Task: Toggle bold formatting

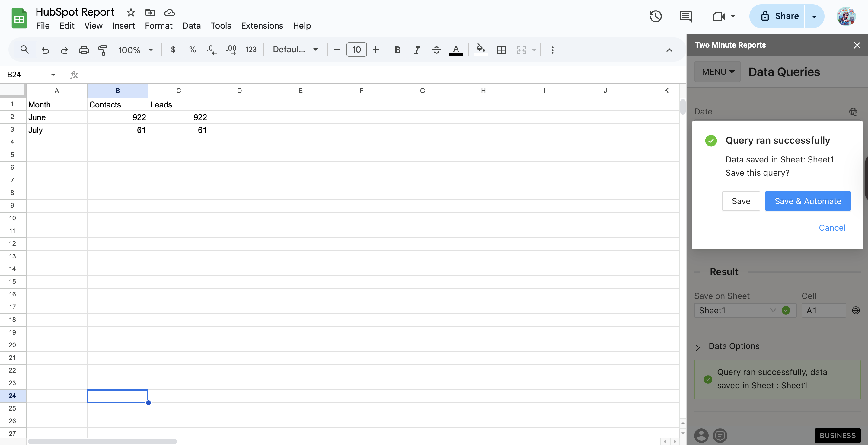Action: point(397,50)
